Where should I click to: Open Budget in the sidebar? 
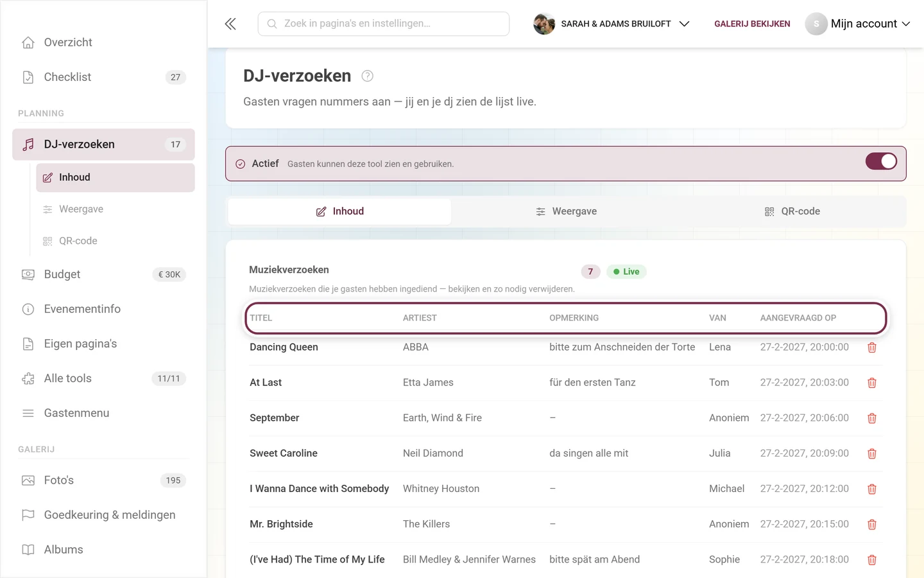click(103, 274)
